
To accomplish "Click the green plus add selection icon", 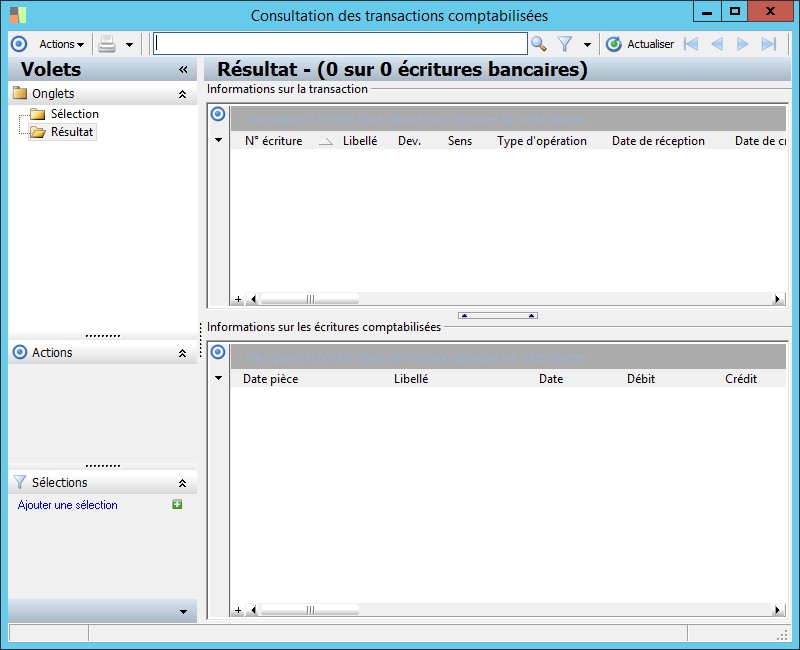I will [177, 504].
